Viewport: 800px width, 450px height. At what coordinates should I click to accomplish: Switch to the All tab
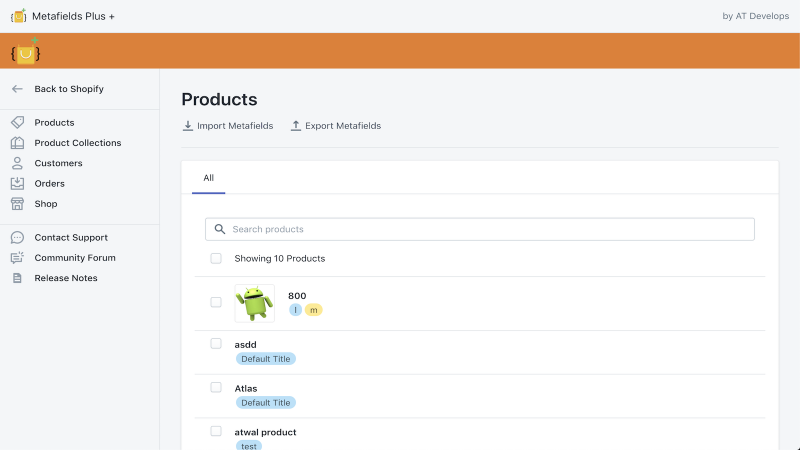(x=208, y=178)
